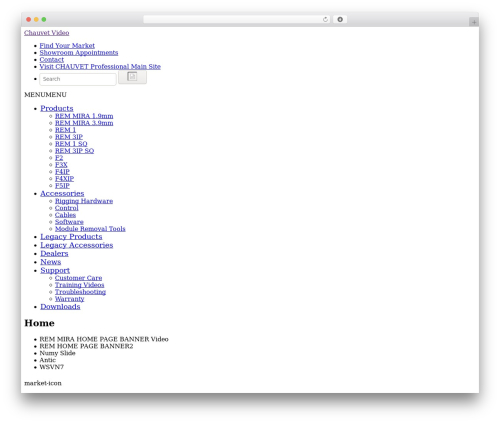Image resolution: width=500 pixels, height=423 pixels.
Task: Open the REM 1 product link
Action: [65, 130]
